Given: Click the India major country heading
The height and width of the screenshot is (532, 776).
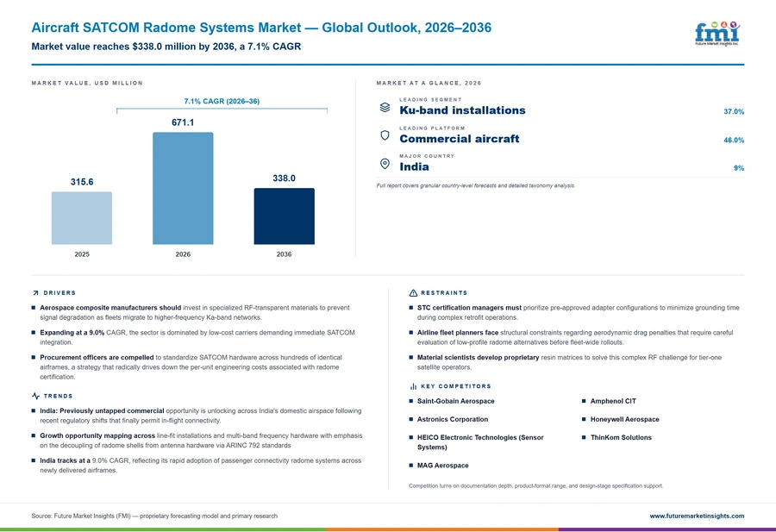Looking at the screenshot, I should (414, 166).
